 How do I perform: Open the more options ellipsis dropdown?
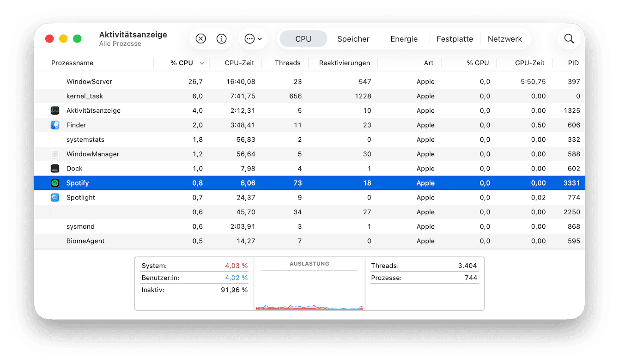click(x=253, y=39)
